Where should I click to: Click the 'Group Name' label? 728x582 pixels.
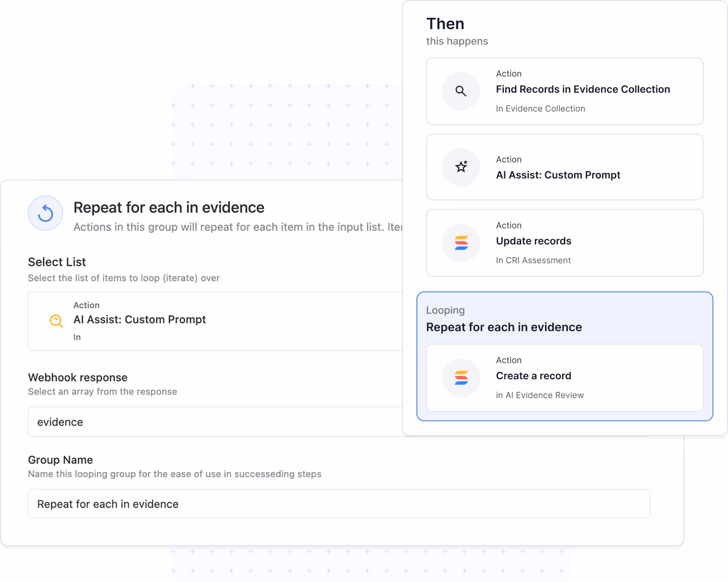click(x=60, y=460)
